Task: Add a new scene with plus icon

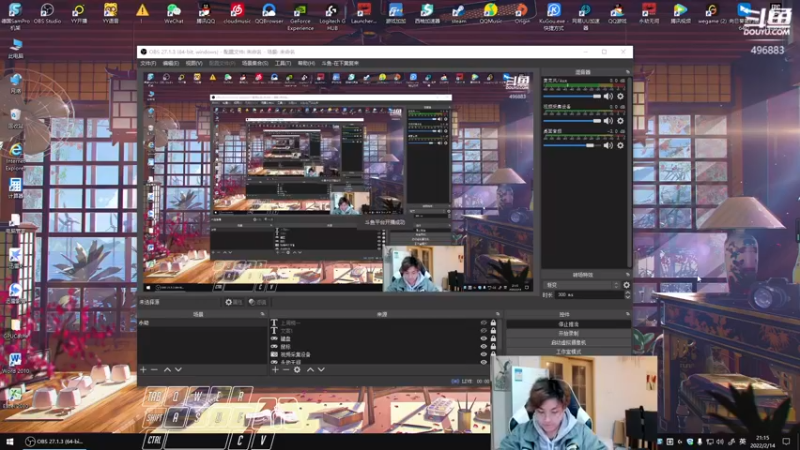Action: pos(143,369)
